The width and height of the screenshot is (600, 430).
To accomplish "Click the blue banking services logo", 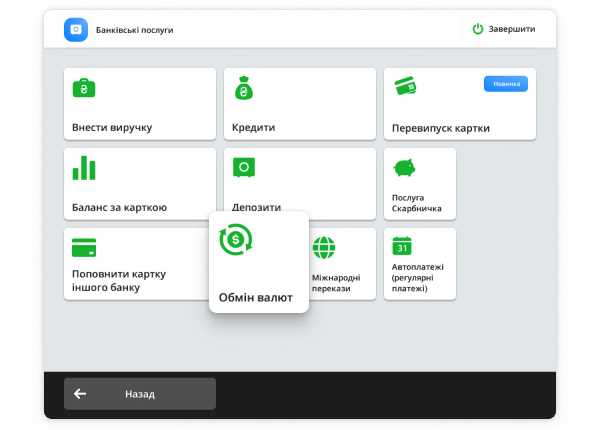I will coord(76,30).
